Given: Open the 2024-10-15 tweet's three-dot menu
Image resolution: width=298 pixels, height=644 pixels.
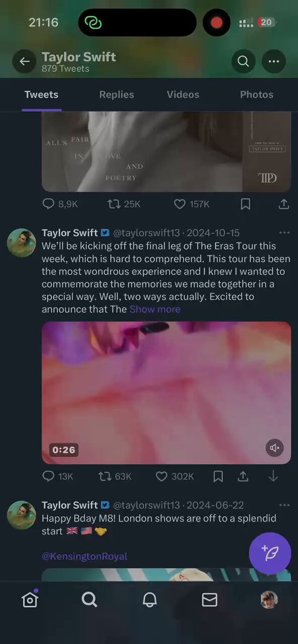Looking at the screenshot, I should (x=284, y=233).
